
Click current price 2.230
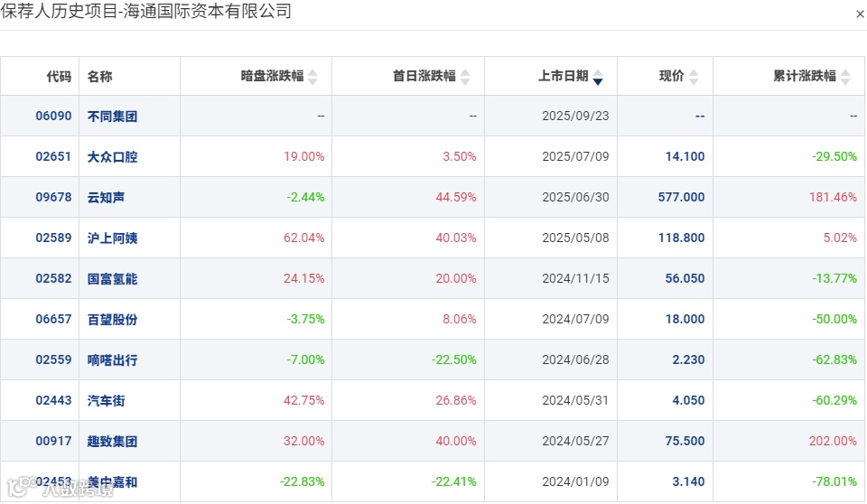688,359
